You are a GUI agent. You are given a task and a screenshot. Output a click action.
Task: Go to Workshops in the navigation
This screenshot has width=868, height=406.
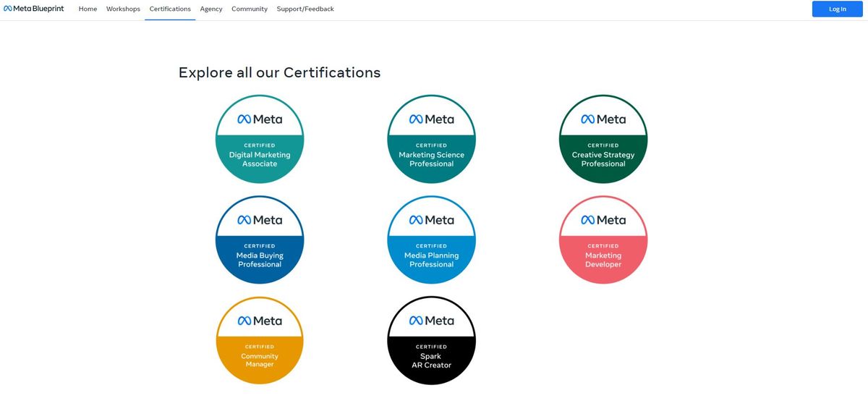pyautogui.click(x=123, y=9)
